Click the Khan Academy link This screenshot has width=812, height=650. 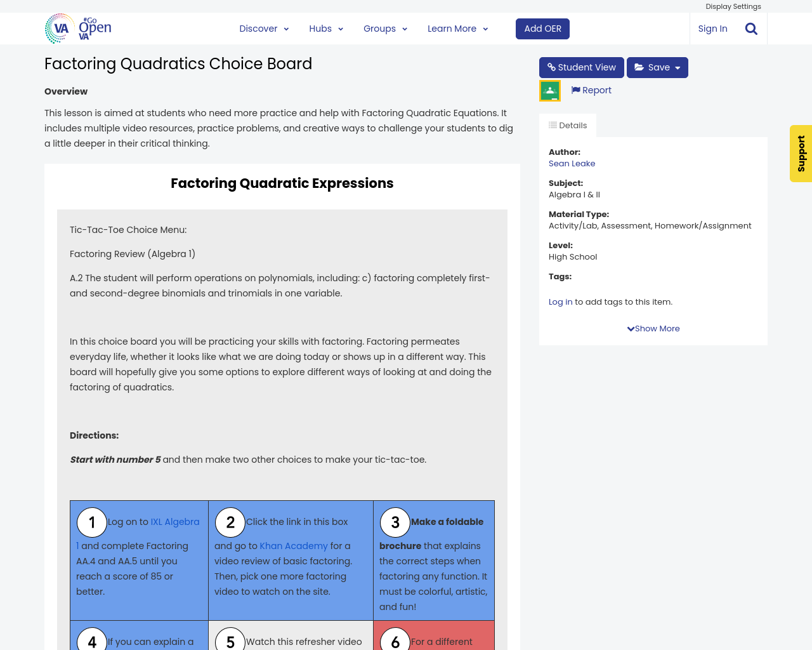click(x=293, y=545)
